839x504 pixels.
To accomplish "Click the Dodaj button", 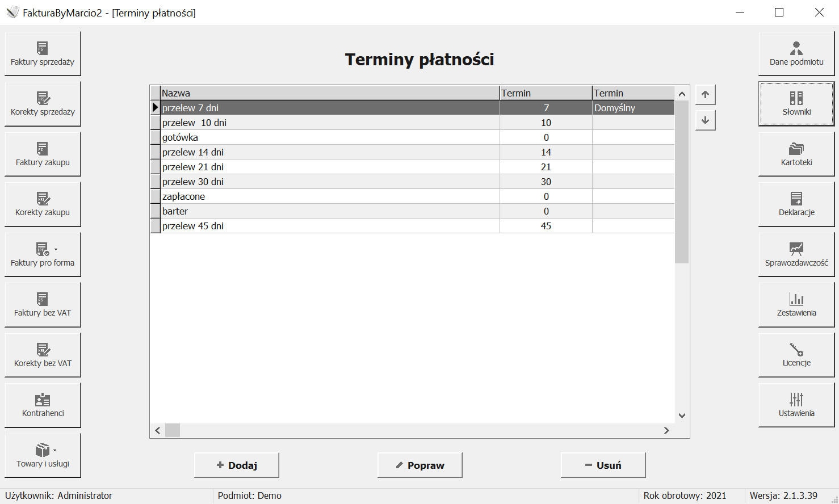I will [236, 465].
